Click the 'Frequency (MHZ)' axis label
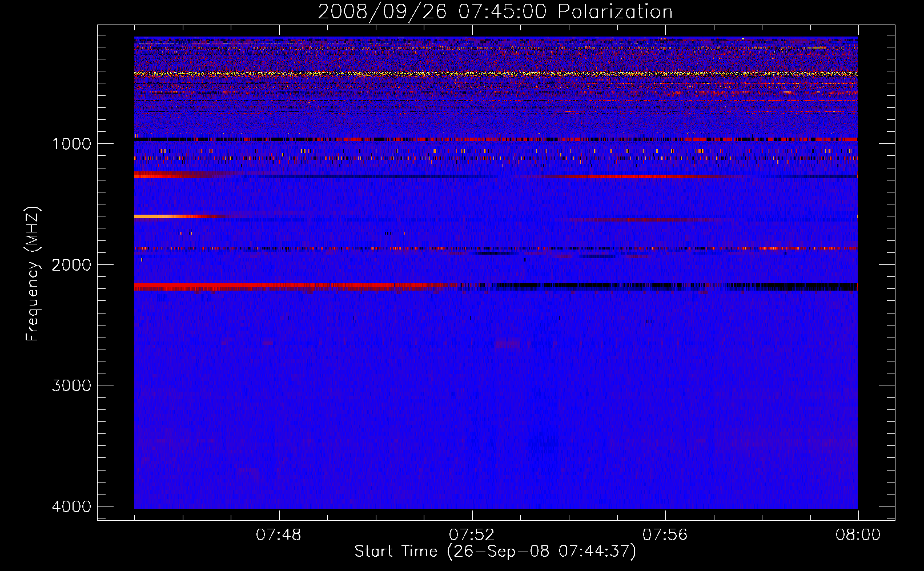Image resolution: width=924 pixels, height=571 pixels. coord(33,274)
